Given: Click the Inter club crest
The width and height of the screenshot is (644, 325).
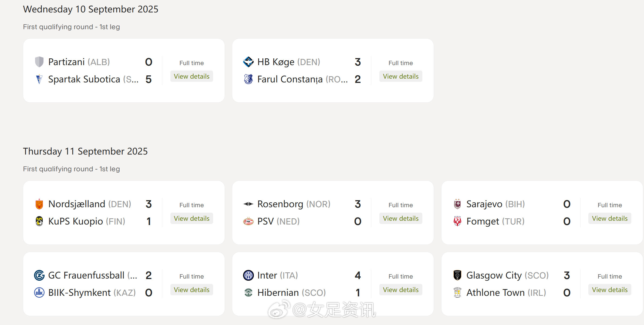Looking at the screenshot, I should point(248,275).
